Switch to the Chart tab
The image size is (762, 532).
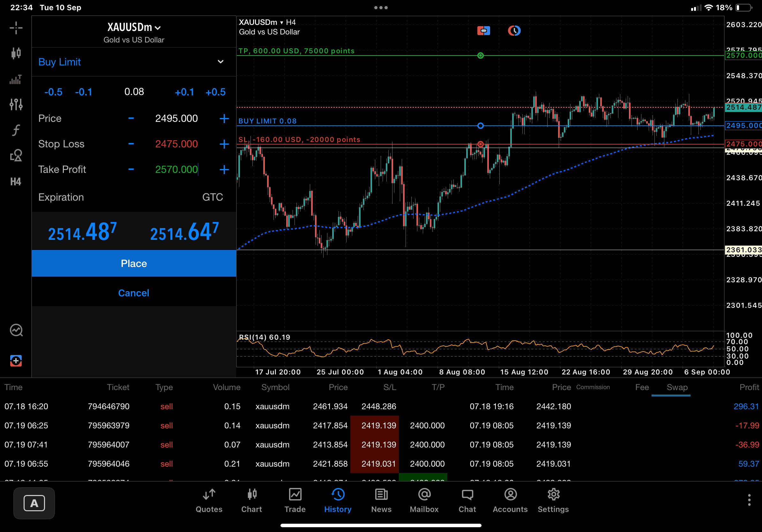(x=251, y=501)
